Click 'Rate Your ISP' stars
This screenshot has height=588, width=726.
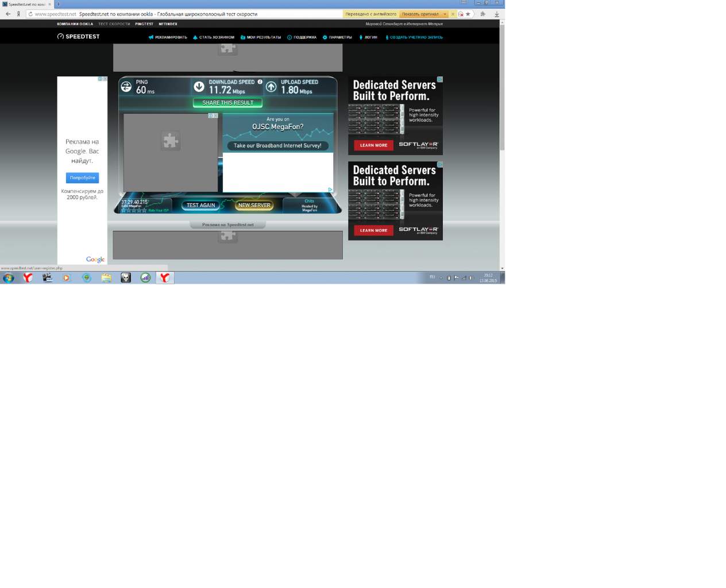(133, 211)
